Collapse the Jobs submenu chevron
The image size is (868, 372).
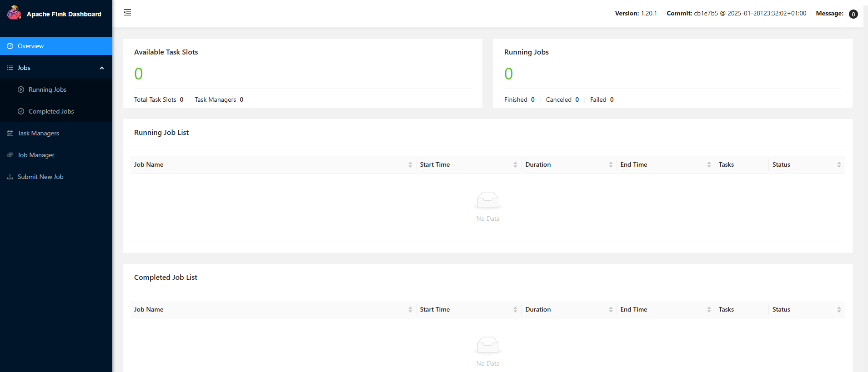(102, 68)
